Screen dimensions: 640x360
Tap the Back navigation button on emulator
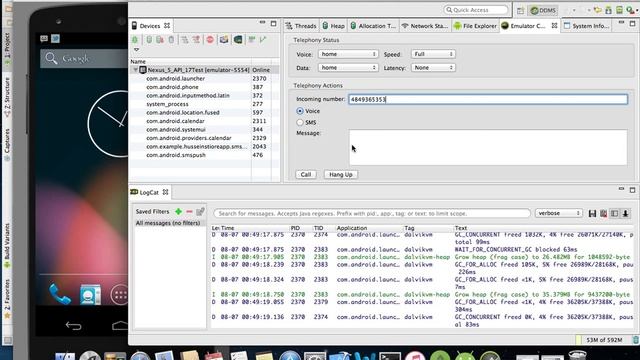click(x=73, y=325)
